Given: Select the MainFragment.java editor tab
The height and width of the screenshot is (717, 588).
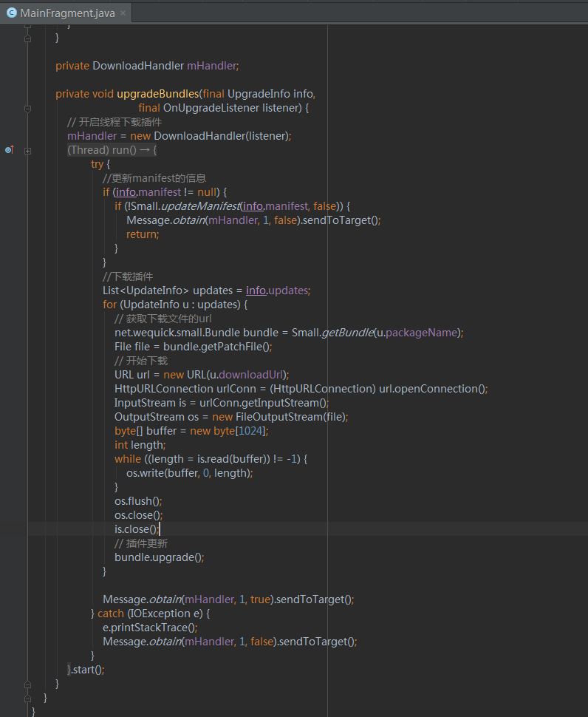Looking at the screenshot, I should (x=66, y=13).
